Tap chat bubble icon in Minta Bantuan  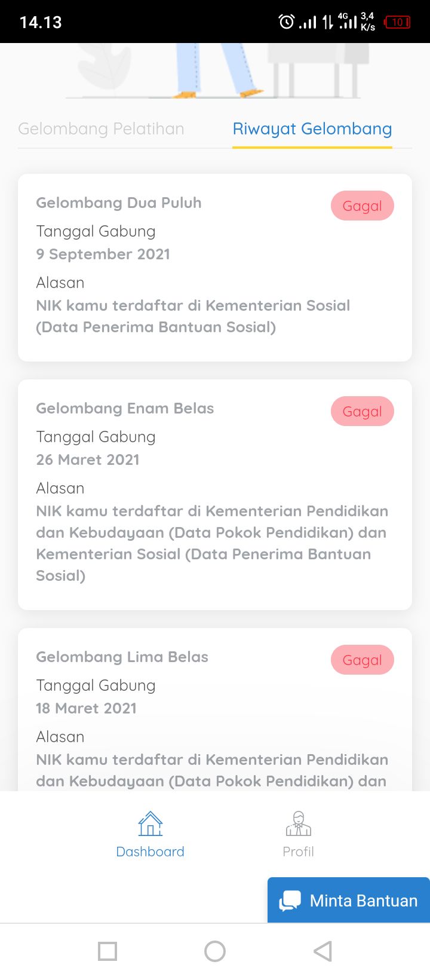[x=290, y=901]
